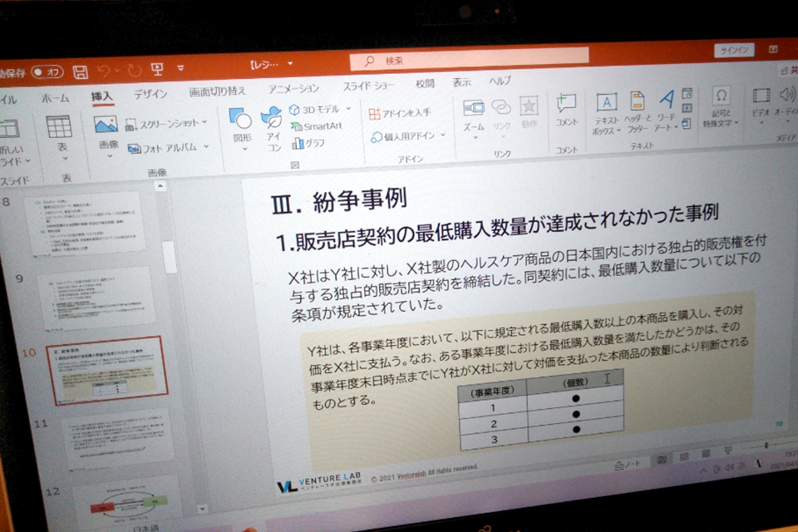Open the undo history dropdown arrow
Screen dimensions: 798x532
[x=116, y=71]
